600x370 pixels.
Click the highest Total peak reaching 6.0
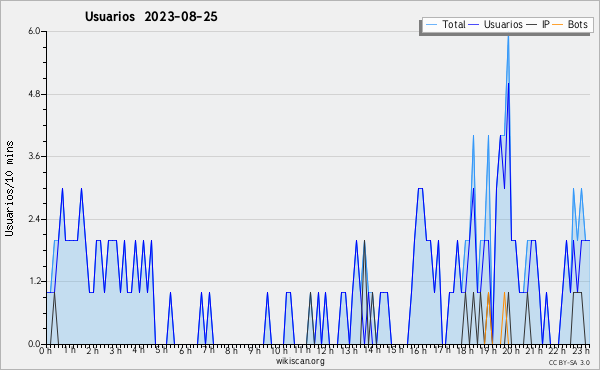click(x=508, y=37)
